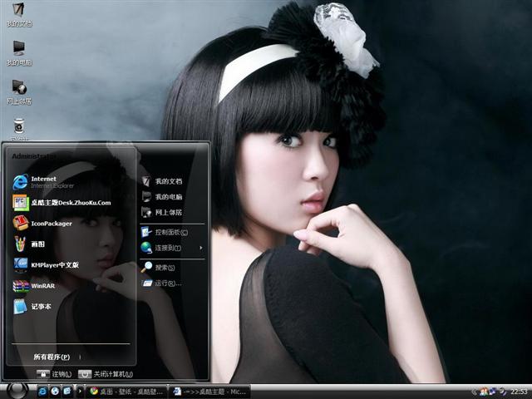Click the Start orb button
The height and width of the screenshot is (399, 532).
tap(17, 391)
